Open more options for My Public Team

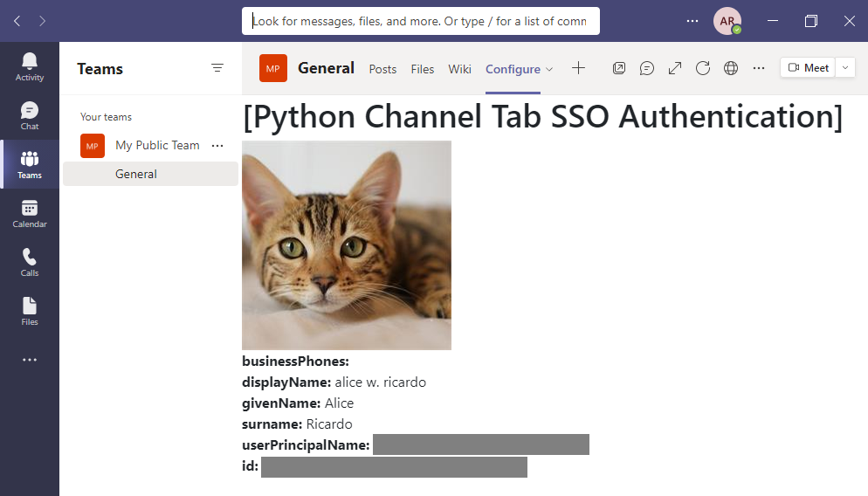click(x=217, y=146)
